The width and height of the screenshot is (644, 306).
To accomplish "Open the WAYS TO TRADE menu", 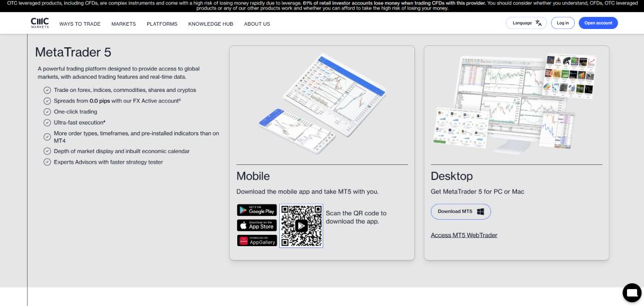I will tap(80, 24).
